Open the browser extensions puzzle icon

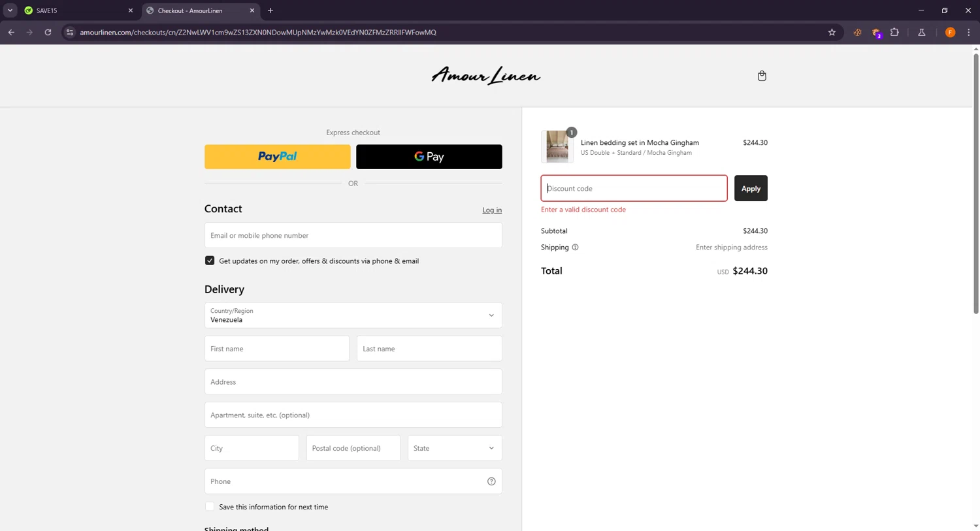click(894, 32)
